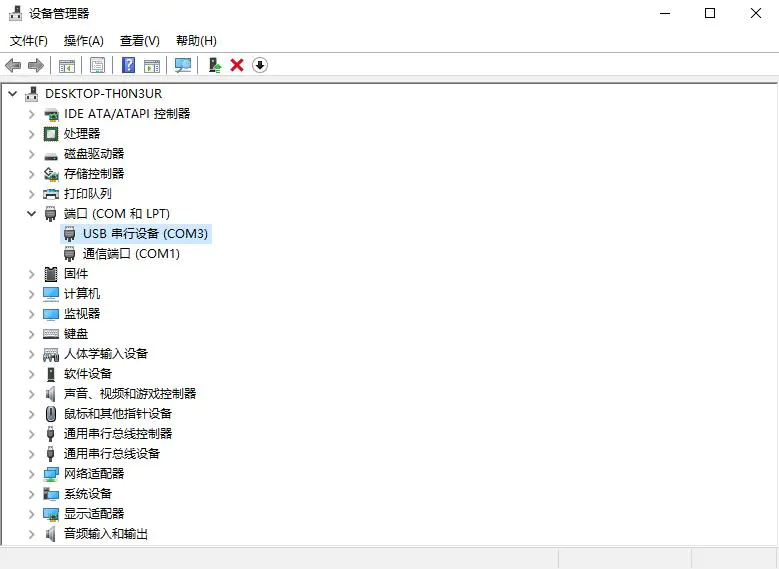Expand the 声音、视频和游戏控制器 node
Screen dimensions: 779x569
point(31,394)
